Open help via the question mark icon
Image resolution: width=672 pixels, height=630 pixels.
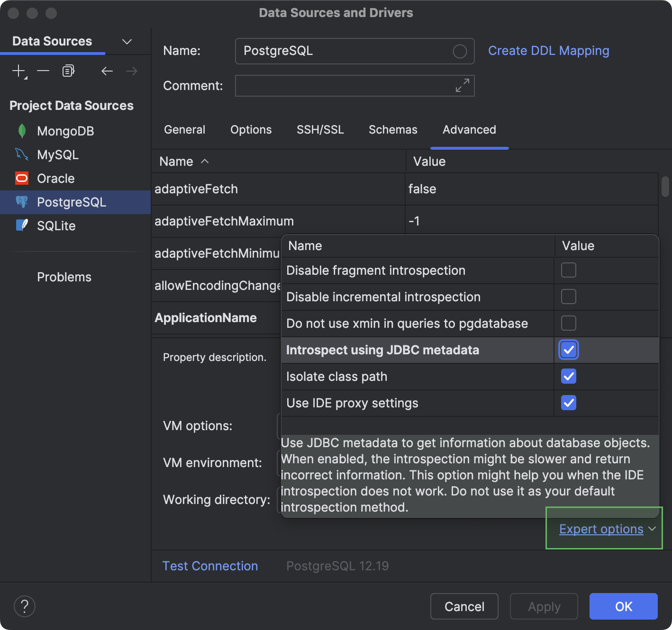coord(24,606)
